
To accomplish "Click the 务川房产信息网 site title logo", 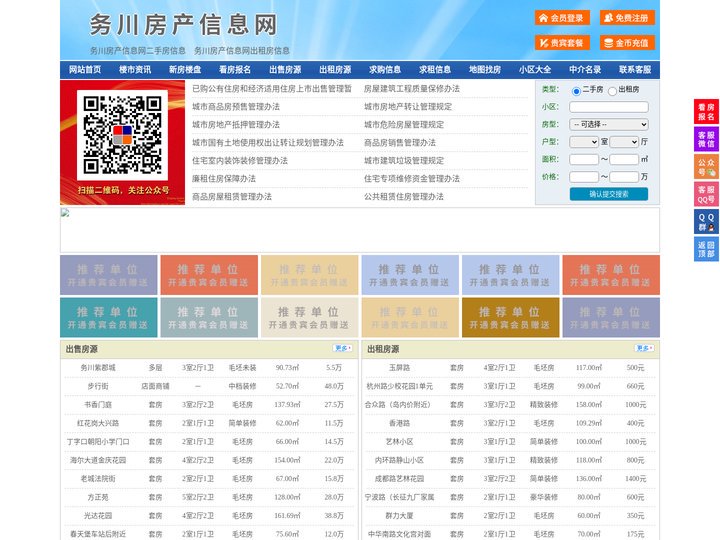I will [x=183, y=24].
